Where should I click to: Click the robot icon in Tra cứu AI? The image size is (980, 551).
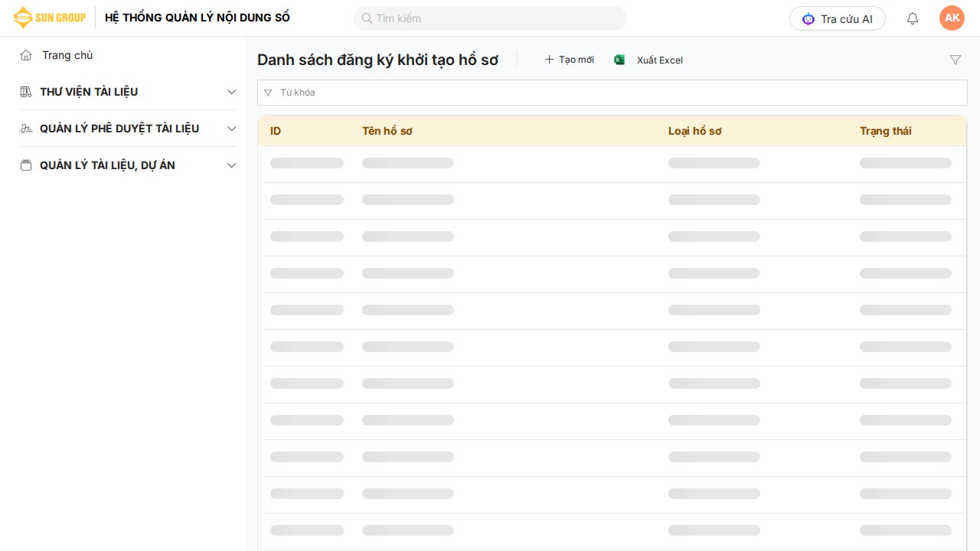click(808, 18)
